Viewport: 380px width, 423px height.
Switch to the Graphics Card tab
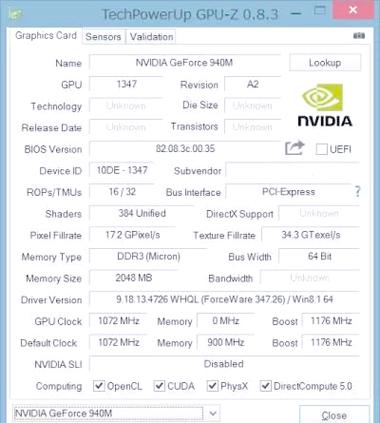[x=46, y=35]
